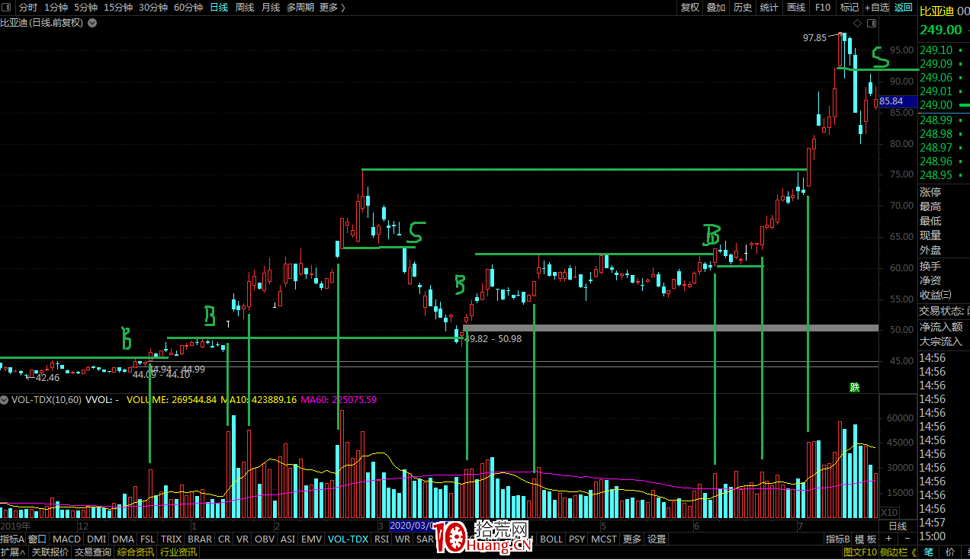Select the 月线 monthly period
The height and width of the screenshot is (560, 970).
point(271,7)
